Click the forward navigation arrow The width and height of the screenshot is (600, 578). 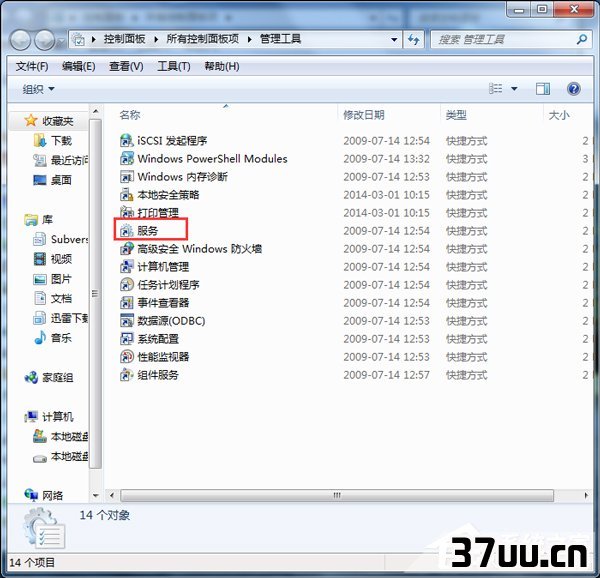pyautogui.click(x=45, y=40)
